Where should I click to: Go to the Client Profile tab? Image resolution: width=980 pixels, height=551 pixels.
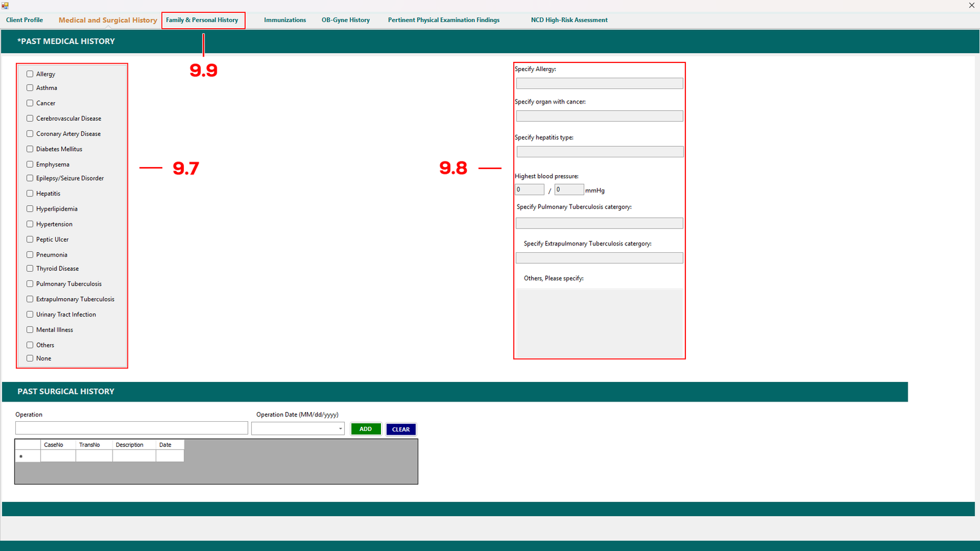pyautogui.click(x=24, y=20)
